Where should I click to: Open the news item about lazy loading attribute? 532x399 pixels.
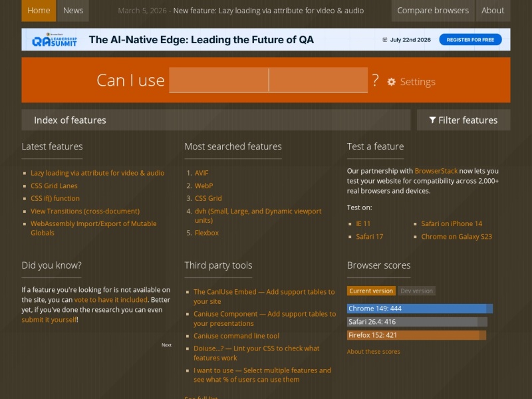[x=269, y=11]
